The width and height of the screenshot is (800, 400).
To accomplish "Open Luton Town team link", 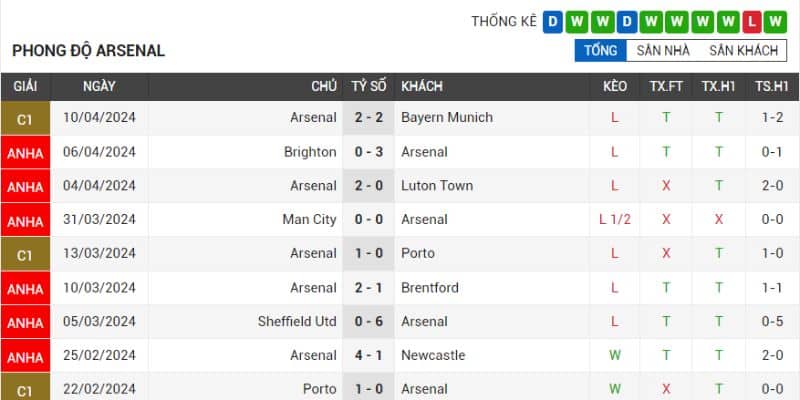I will pyautogui.click(x=437, y=185).
